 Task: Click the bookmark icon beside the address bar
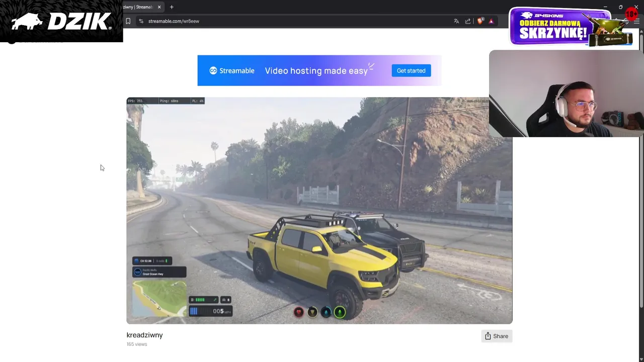click(128, 21)
